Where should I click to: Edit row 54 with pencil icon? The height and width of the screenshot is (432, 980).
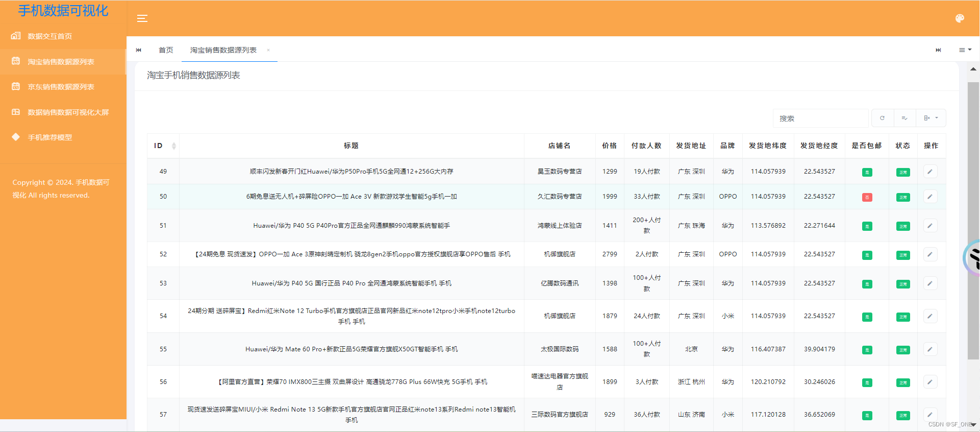point(930,316)
